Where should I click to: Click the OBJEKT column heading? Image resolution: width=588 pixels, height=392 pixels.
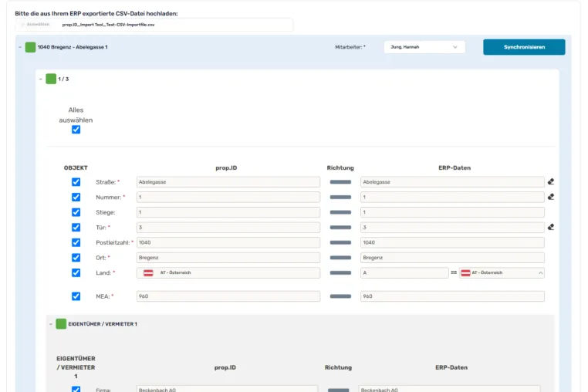tap(76, 167)
